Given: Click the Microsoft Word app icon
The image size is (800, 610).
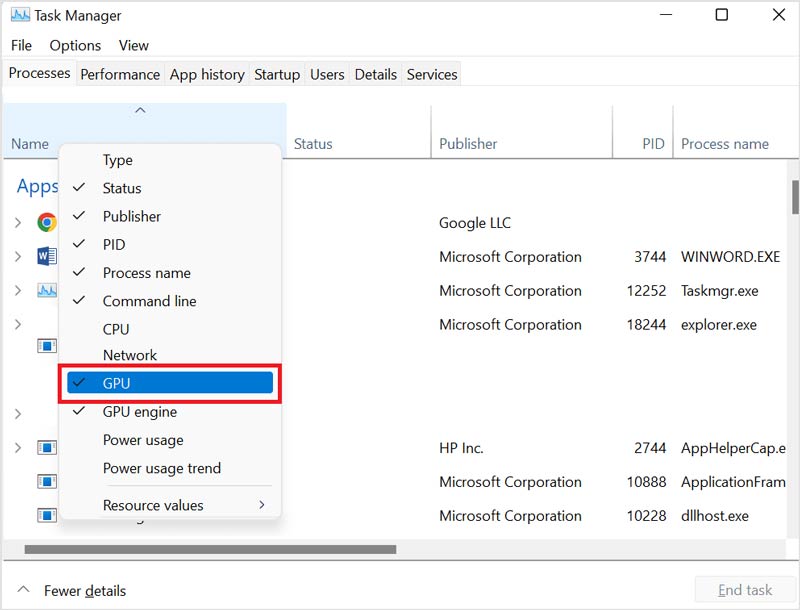Looking at the screenshot, I should pos(46,257).
